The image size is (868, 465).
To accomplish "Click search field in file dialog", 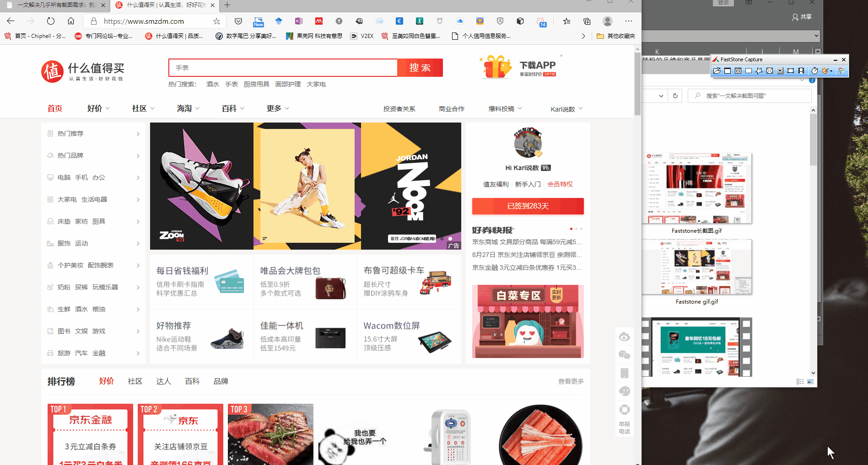I will click(x=749, y=96).
